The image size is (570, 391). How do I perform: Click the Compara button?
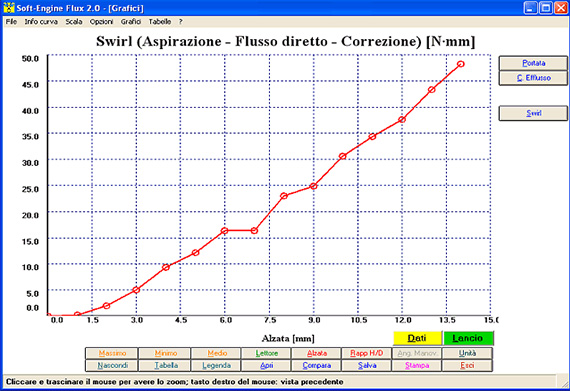coord(316,366)
